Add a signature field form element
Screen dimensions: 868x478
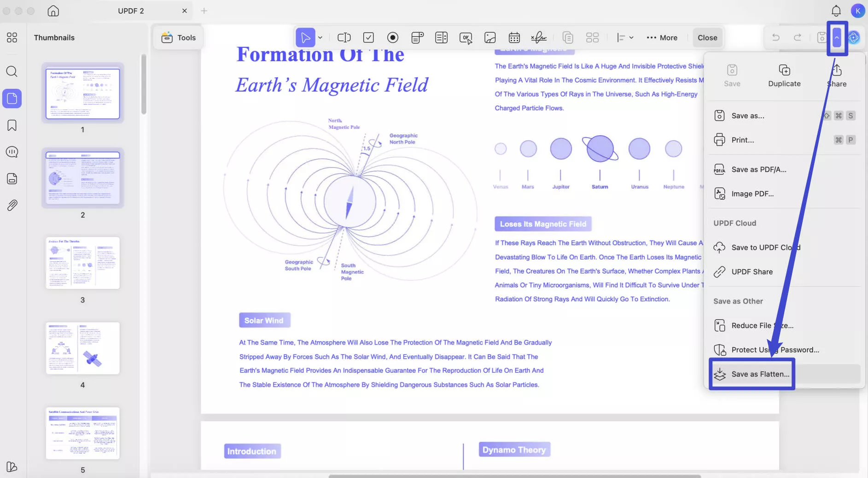click(x=539, y=38)
